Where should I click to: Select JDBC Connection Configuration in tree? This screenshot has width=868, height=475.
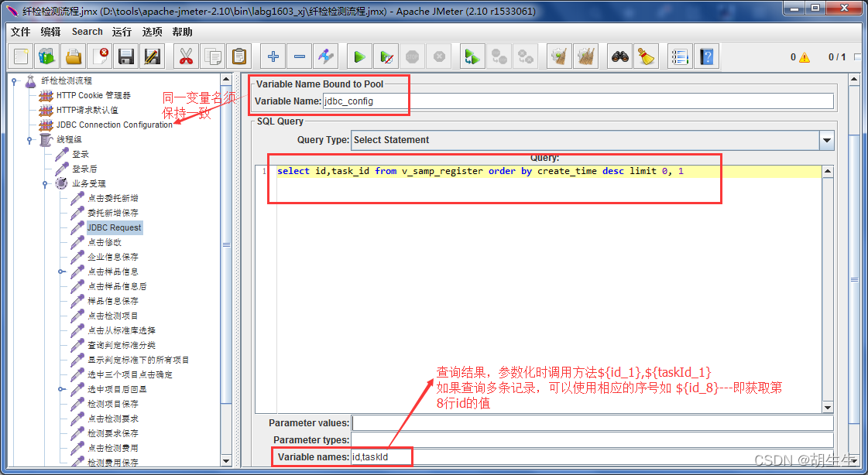114,125
